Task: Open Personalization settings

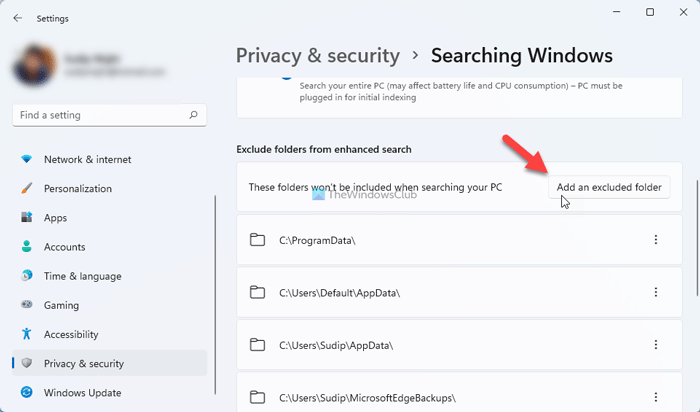Action: click(x=78, y=188)
